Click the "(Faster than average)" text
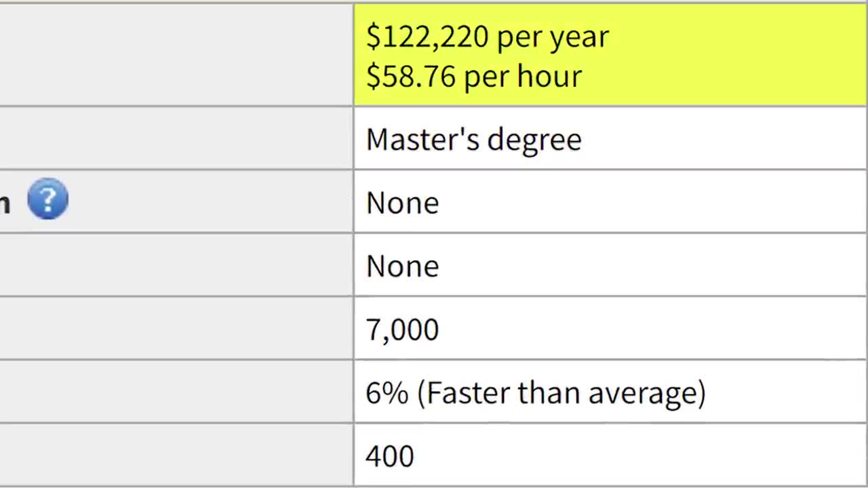The image size is (868, 488). (561, 392)
